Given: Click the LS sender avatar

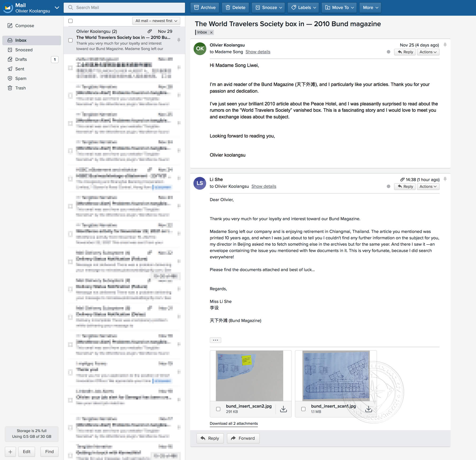Looking at the screenshot, I should (200, 183).
